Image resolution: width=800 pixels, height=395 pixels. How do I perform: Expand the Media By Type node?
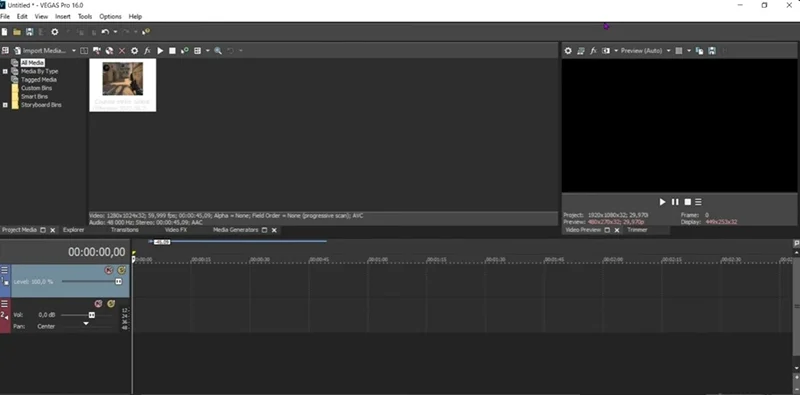5,71
